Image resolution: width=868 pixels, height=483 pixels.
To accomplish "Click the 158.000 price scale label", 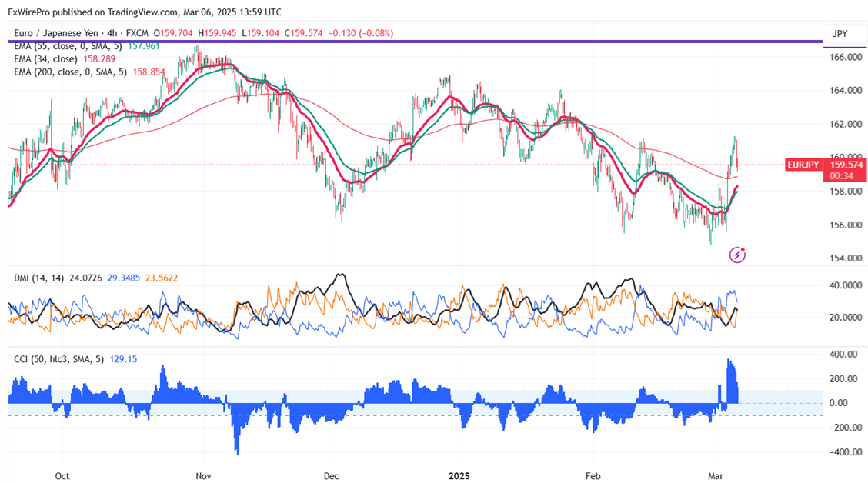I will click(x=846, y=192).
